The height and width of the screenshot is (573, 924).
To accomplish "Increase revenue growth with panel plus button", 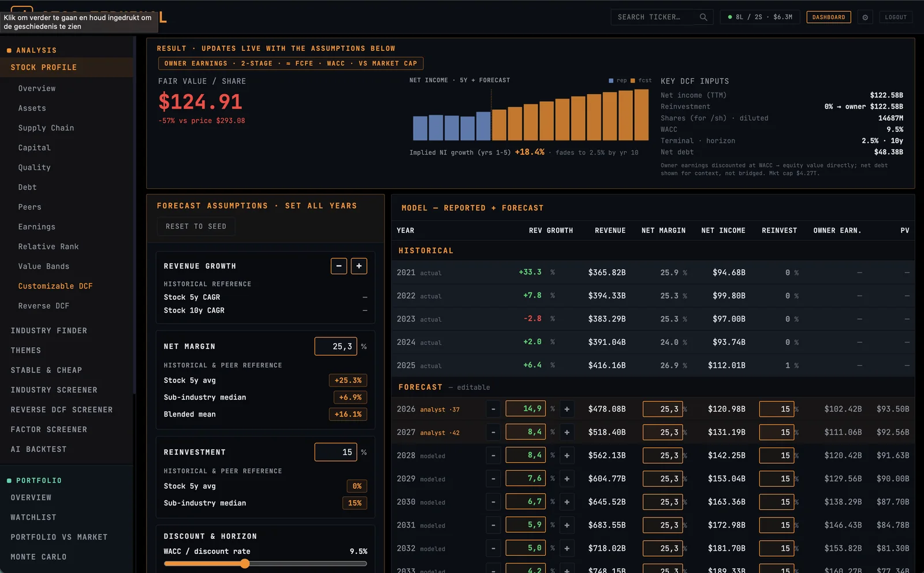I will [x=359, y=266].
